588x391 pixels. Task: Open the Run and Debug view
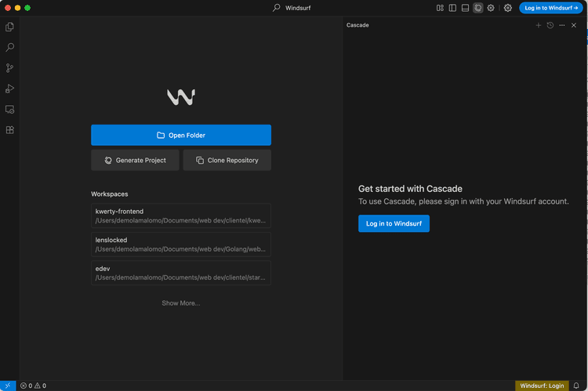click(9, 89)
